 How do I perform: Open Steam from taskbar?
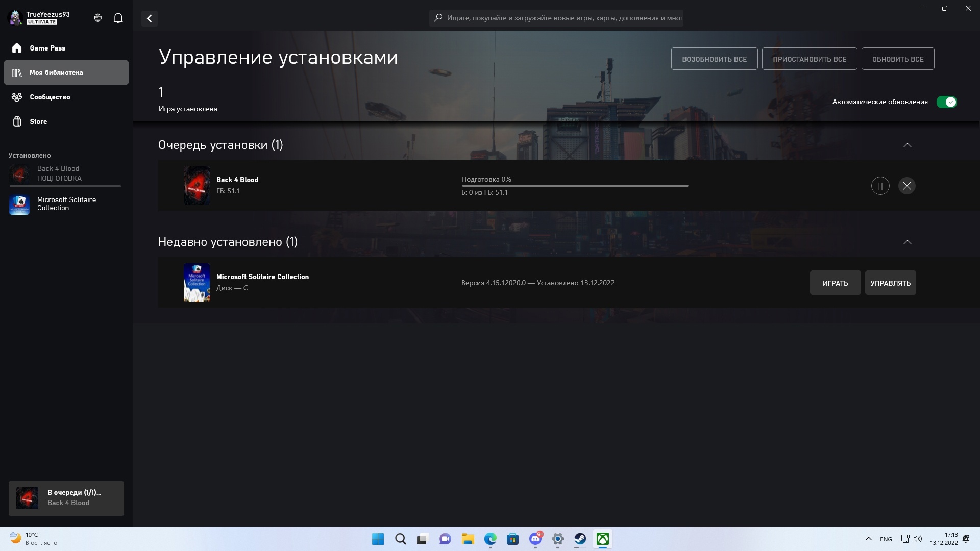[580, 539]
